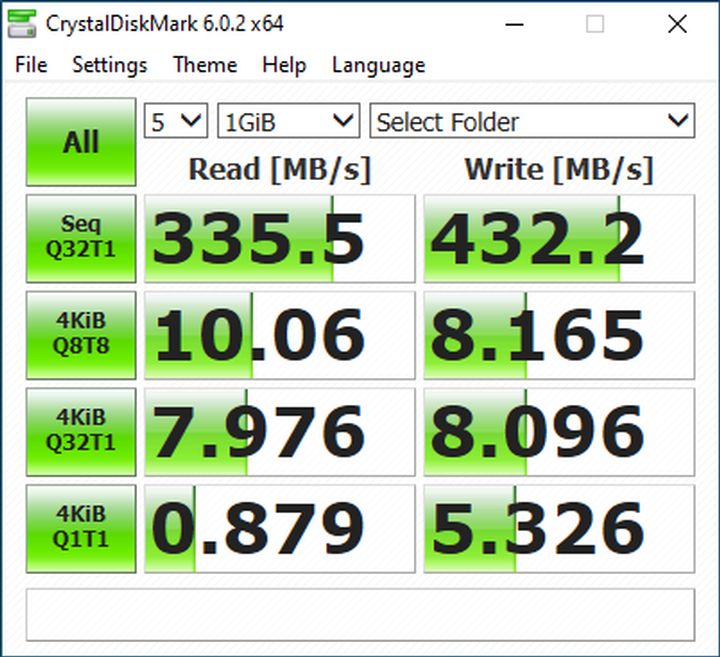
Task: Start the 4KiB Q8T8 test
Action: tap(80, 335)
